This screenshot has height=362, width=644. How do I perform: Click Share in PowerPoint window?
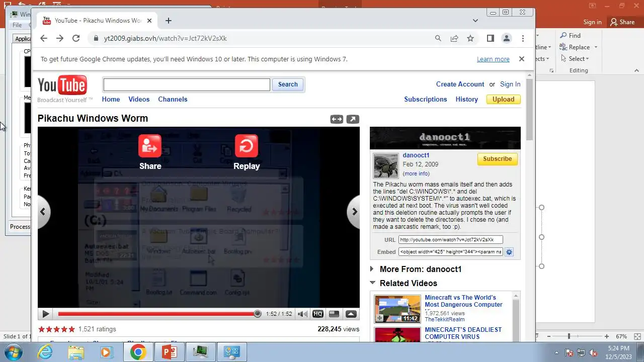click(622, 22)
